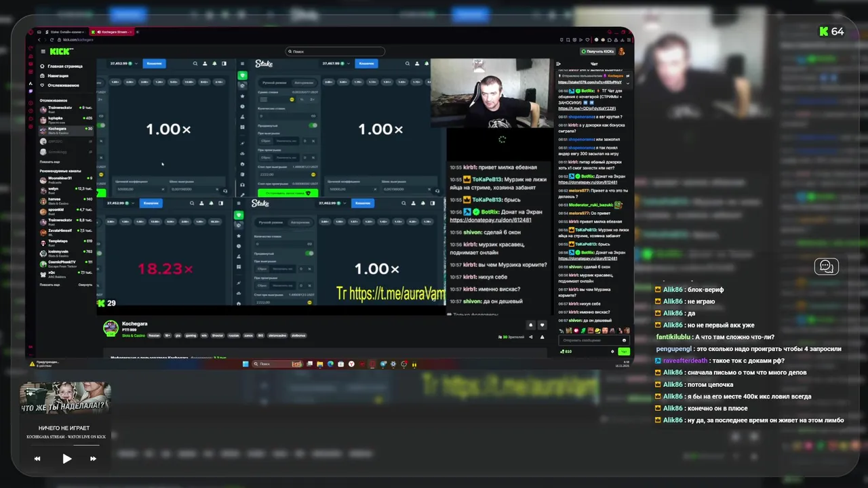The width and height of the screenshot is (868, 488).
Task: Click Кошелек in the top-right Stake window
Action: click(366, 64)
